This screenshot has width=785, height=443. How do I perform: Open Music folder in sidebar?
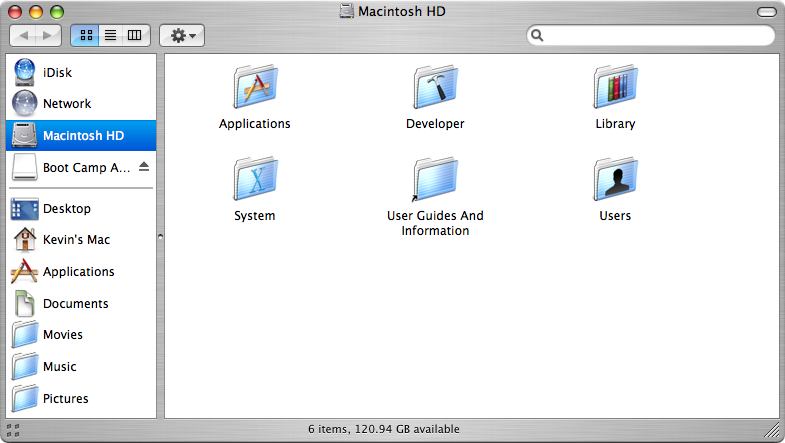[81, 367]
